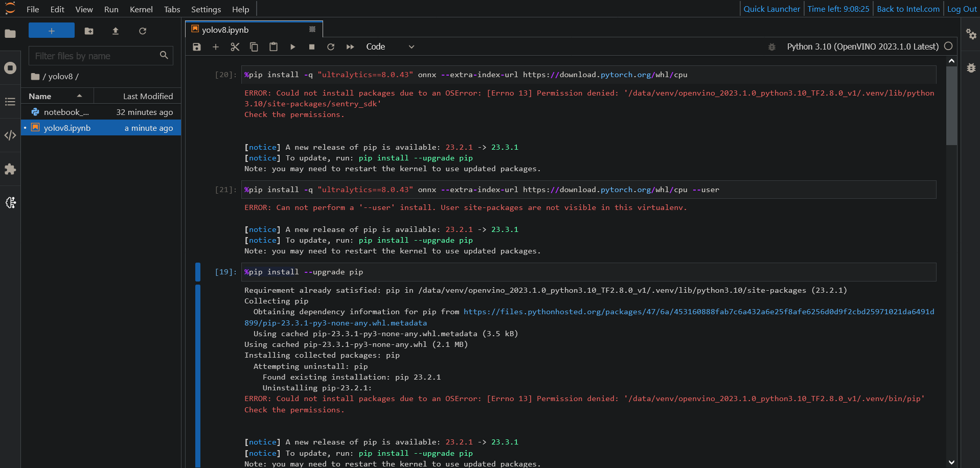Image resolution: width=980 pixels, height=468 pixels.
Task: Open the Settings menu
Action: (206, 9)
